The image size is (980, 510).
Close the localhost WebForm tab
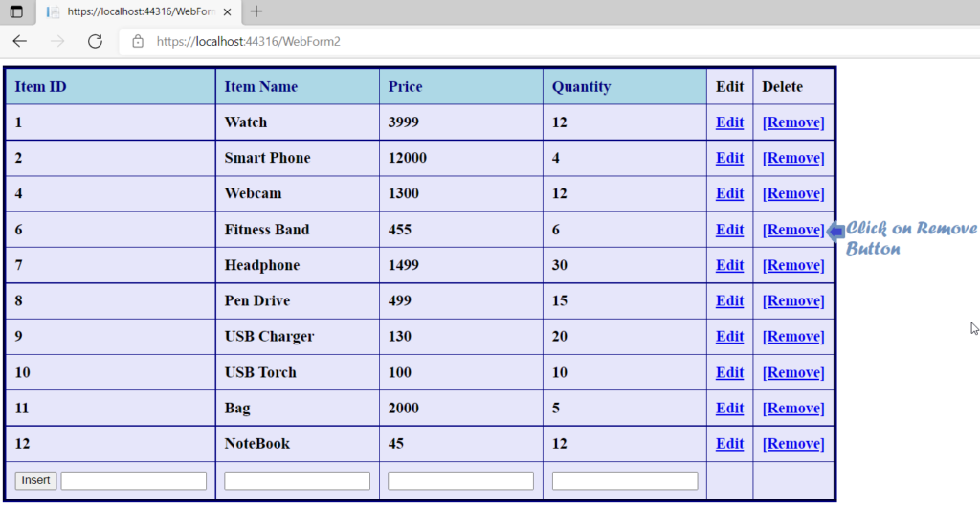227,11
